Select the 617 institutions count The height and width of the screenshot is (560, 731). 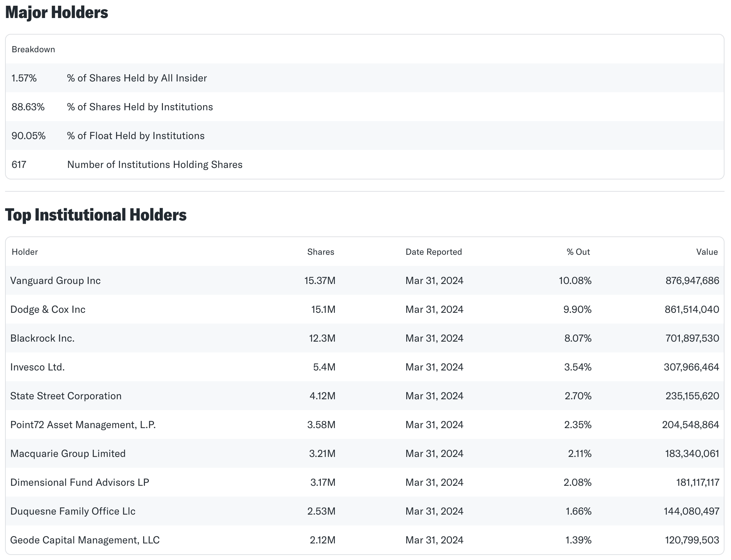pyautogui.click(x=19, y=165)
